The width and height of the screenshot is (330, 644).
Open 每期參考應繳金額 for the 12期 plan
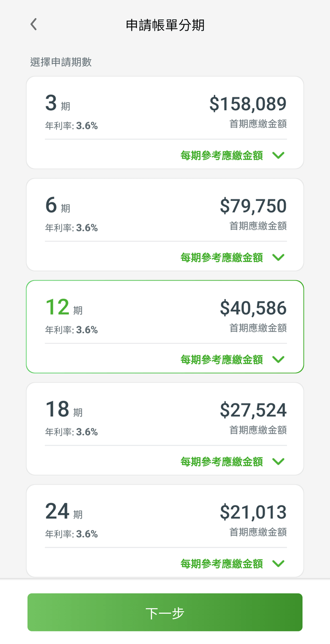(x=221, y=360)
